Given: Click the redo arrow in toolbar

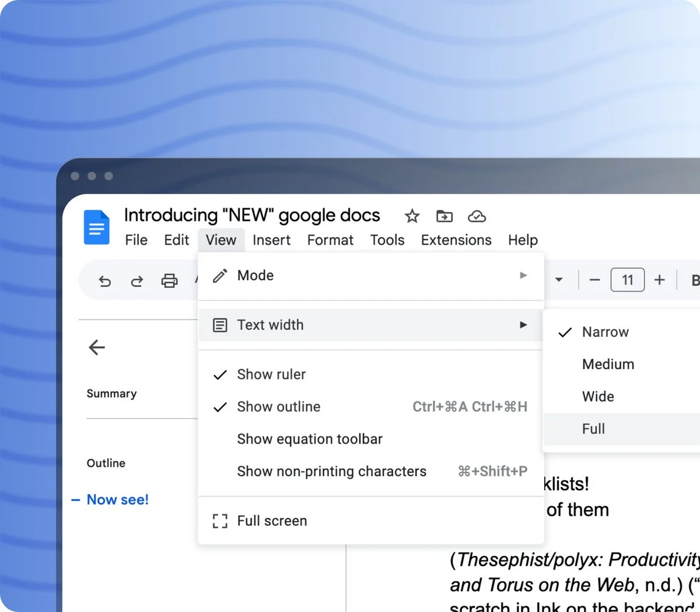Looking at the screenshot, I should pos(137,281).
